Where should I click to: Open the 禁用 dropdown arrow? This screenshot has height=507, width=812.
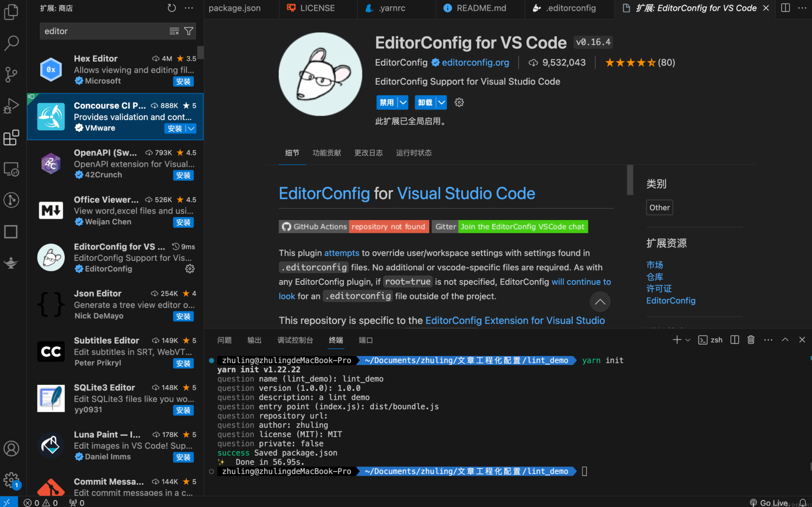[403, 103]
